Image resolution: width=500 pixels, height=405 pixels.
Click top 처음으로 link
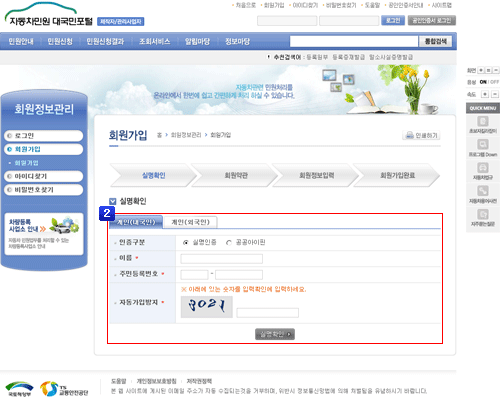[246, 5]
